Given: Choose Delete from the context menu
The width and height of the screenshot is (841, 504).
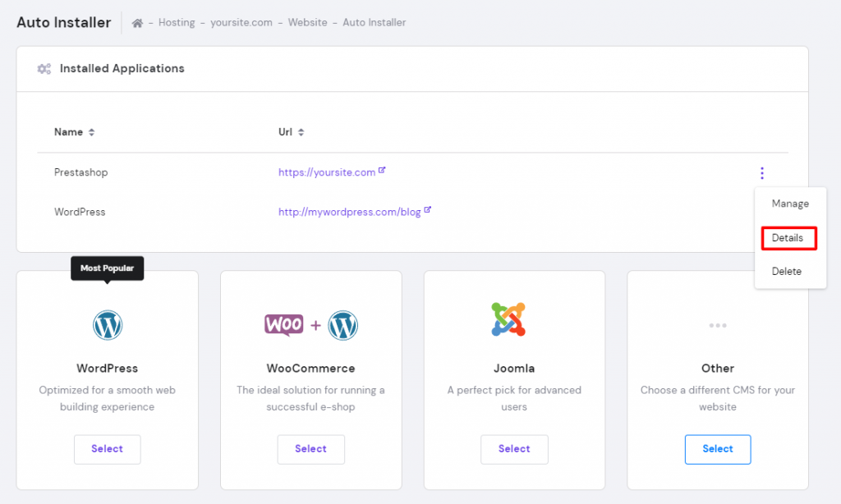Looking at the screenshot, I should pyautogui.click(x=788, y=271).
